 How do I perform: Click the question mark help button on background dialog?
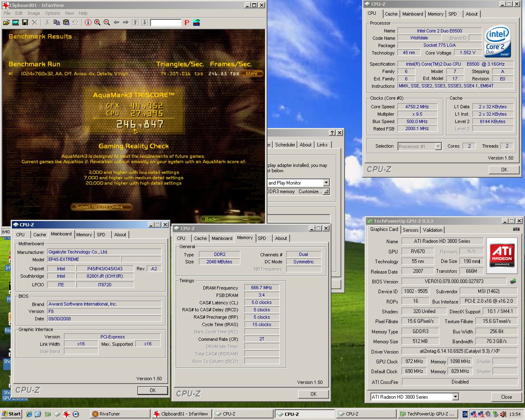click(333, 133)
